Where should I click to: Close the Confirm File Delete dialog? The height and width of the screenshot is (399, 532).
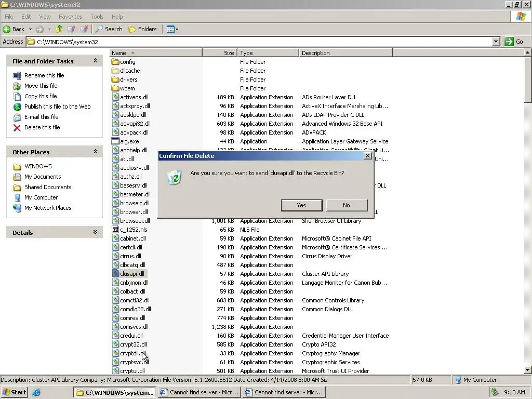coord(367,156)
